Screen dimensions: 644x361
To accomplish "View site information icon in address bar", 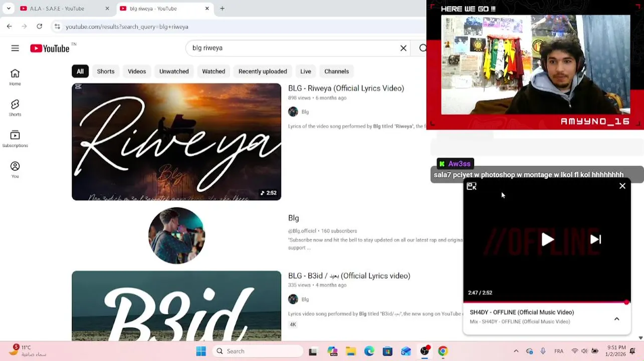I will (x=57, y=27).
